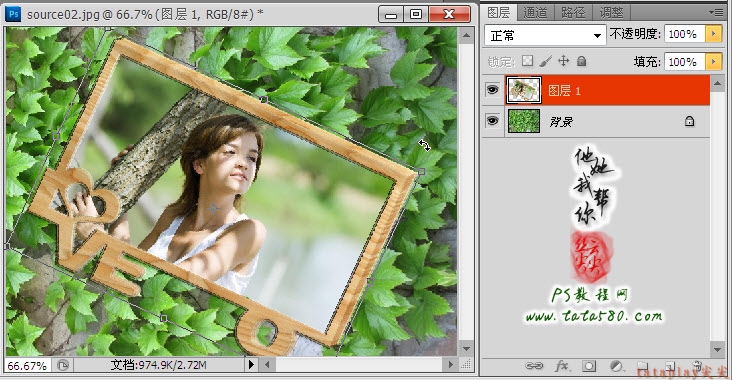This screenshot has height=380, width=732.
Task: Restore the source02.jpg document window
Action: click(x=415, y=14)
